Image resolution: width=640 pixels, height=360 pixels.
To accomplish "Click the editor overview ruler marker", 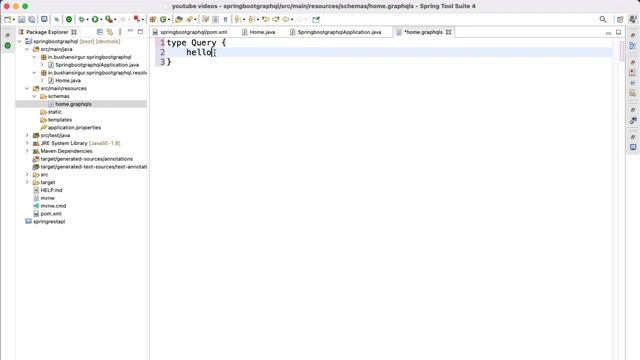I will pyautogui.click(x=622, y=50).
